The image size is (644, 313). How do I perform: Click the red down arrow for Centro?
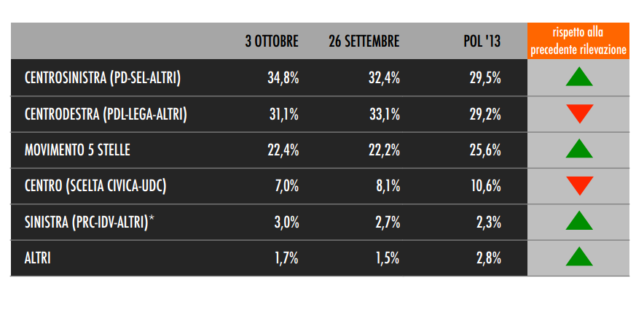(579, 185)
